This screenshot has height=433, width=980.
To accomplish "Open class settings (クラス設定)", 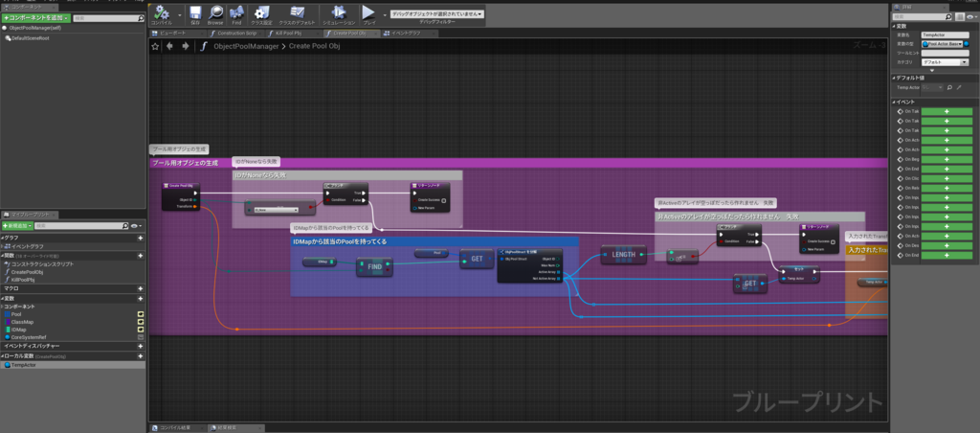I will (x=262, y=14).
